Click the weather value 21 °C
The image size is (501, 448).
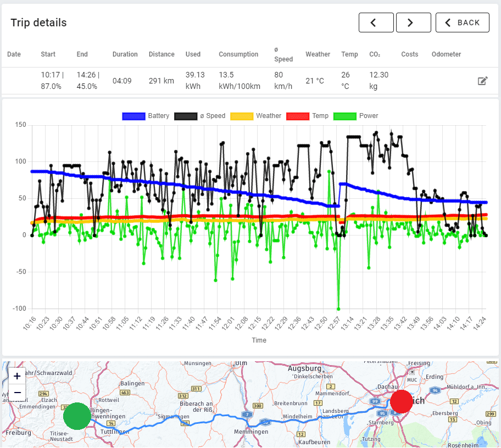(x=315, y=81)
